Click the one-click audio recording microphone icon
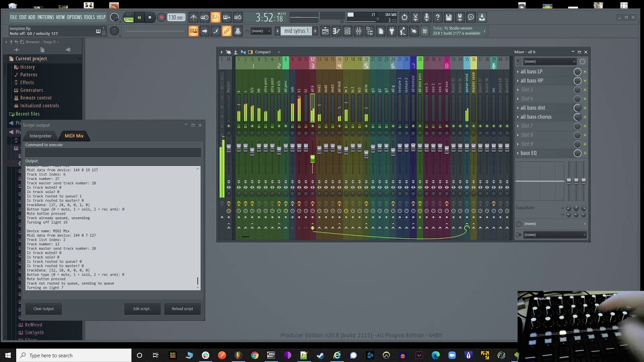The width and height of the screenshot is (644, 362). click(427, 18)
